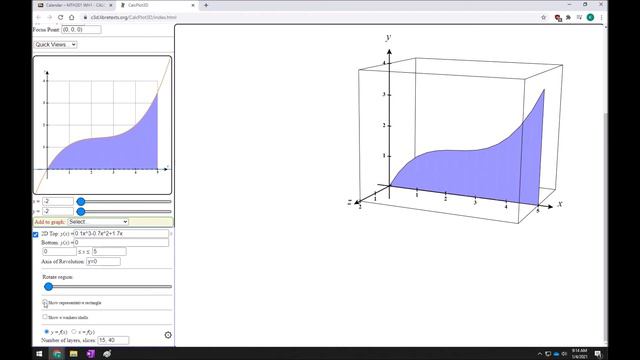Open the Add to graph Select dropdown
This screenshot has height=360, width=640.
tap(98, 222)
